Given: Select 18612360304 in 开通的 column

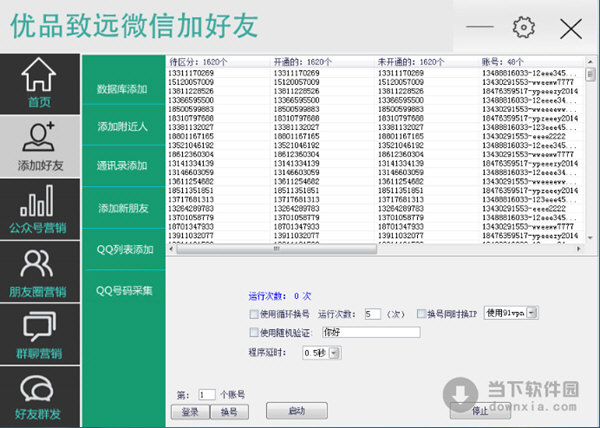Looking at the screenshot, I should (297, 154).
